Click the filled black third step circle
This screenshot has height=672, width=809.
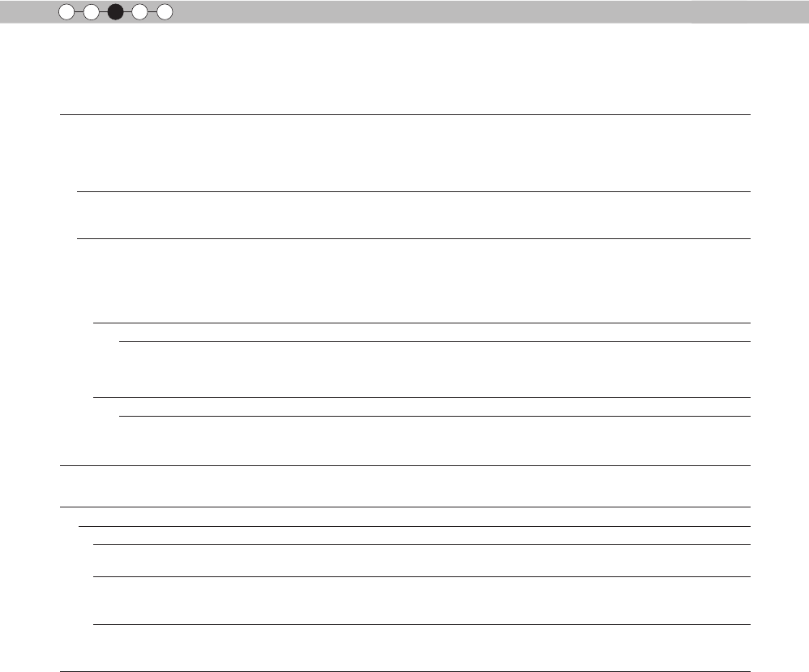click(x=116, y=12)
